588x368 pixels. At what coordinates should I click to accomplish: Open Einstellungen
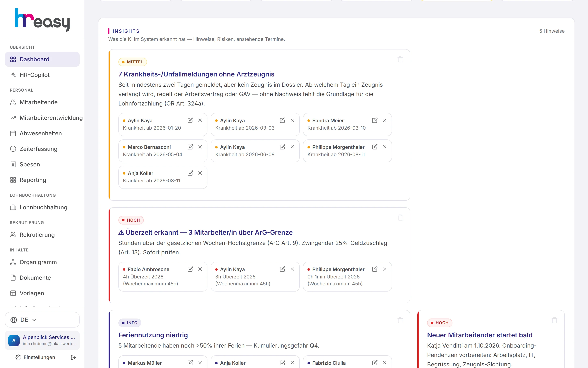pos(36,357)
